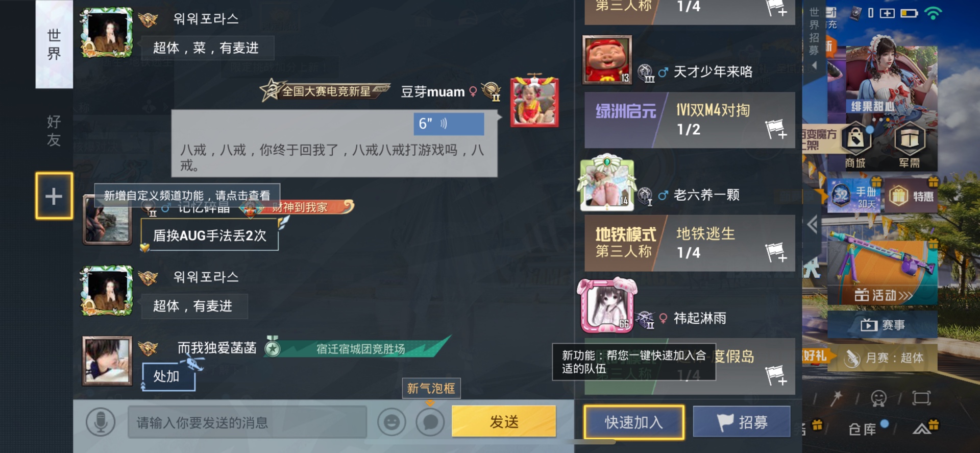Open the 赛事 events entry
This screenshot has width=980, height=453.
point(883,325)
